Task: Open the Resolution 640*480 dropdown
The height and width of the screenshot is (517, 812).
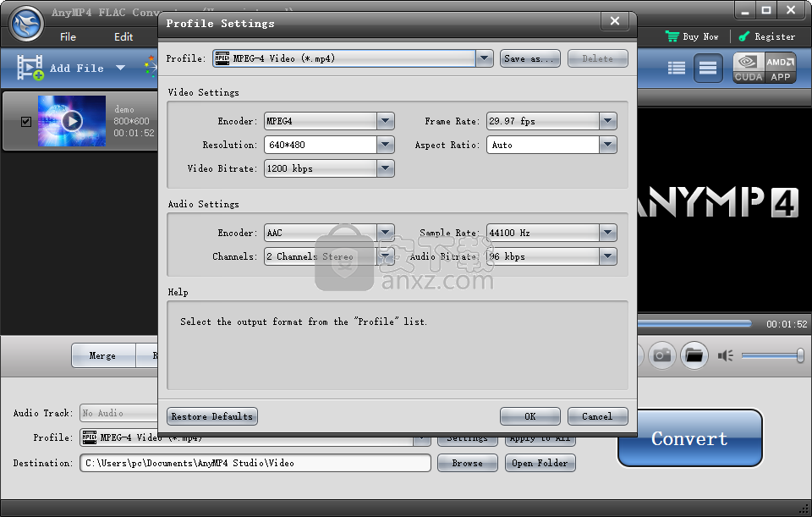Action: 386,145
